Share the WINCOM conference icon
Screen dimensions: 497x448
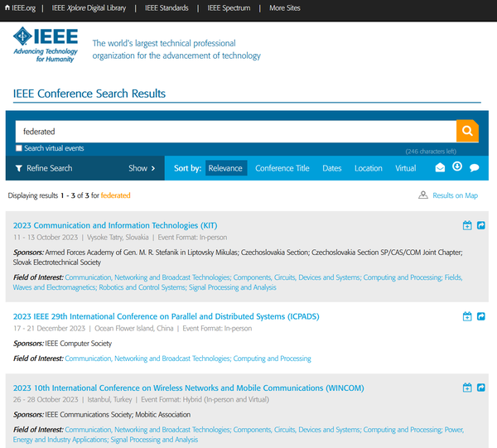click(480, 388)
